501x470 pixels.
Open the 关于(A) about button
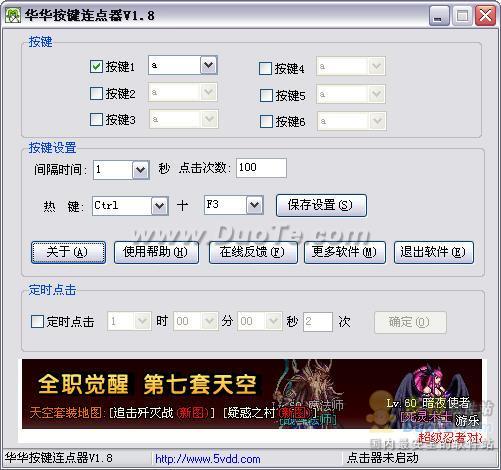68,252
